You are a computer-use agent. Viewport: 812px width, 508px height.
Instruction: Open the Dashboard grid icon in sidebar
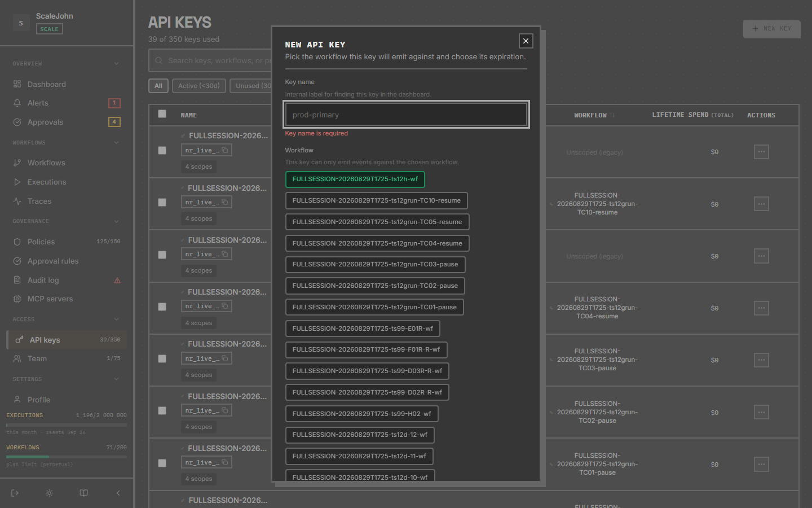(x=17, y=84)
